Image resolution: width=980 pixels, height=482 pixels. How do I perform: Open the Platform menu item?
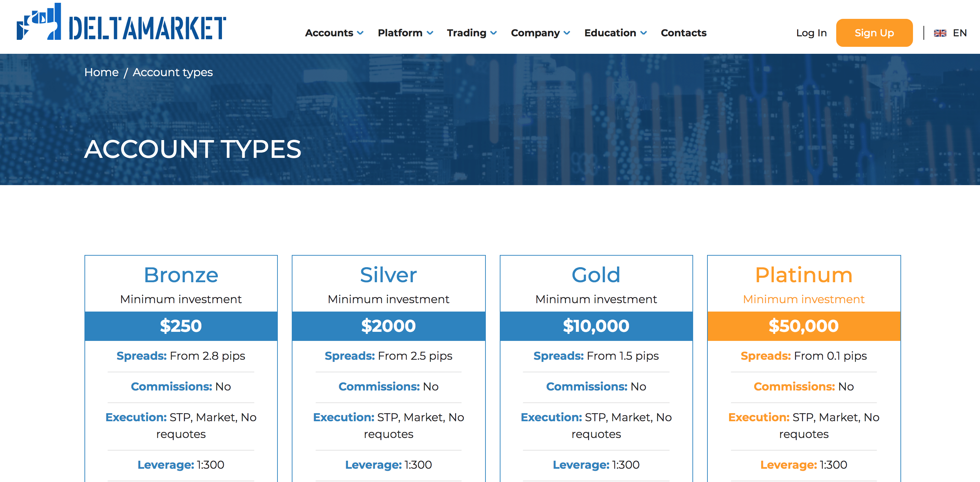pyautogui.click(x=400, y=33)
